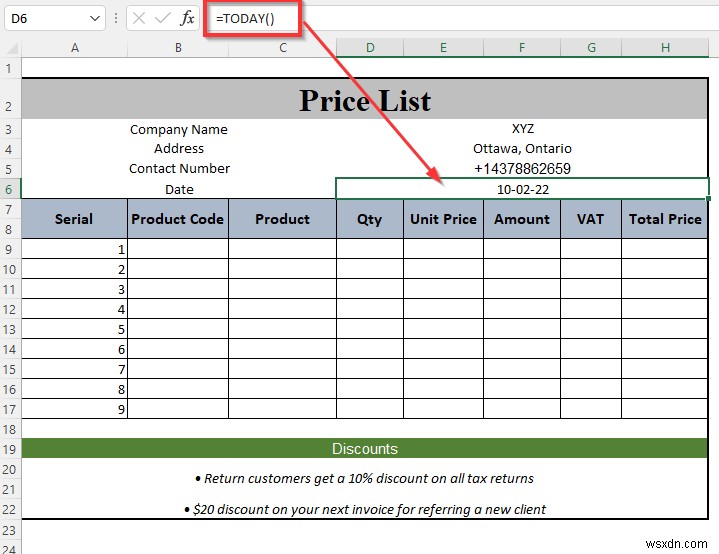This screenshot has height=554, width=719.
Task: Click the Qty heading cell
Action: click(x=370, y=219)
